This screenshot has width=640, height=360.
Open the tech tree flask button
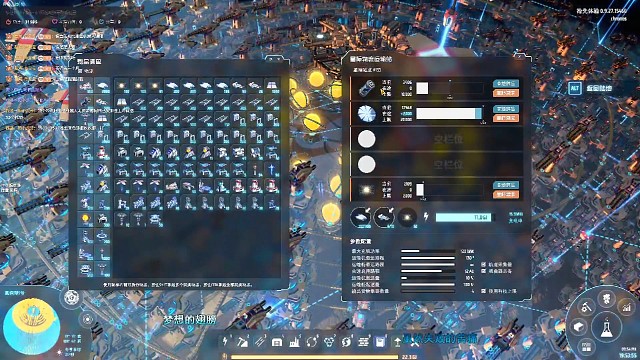click(607, 327)
